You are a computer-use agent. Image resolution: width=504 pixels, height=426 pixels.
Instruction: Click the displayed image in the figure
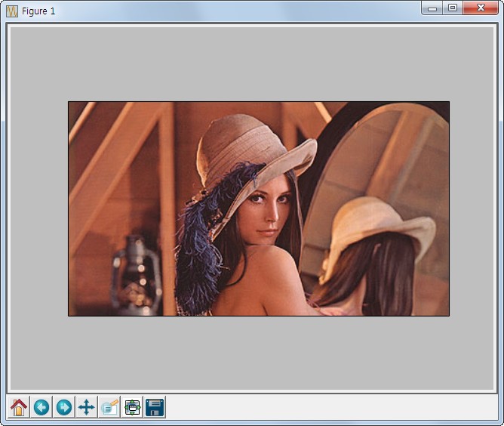pyautogui.click(x=259, y=208)
